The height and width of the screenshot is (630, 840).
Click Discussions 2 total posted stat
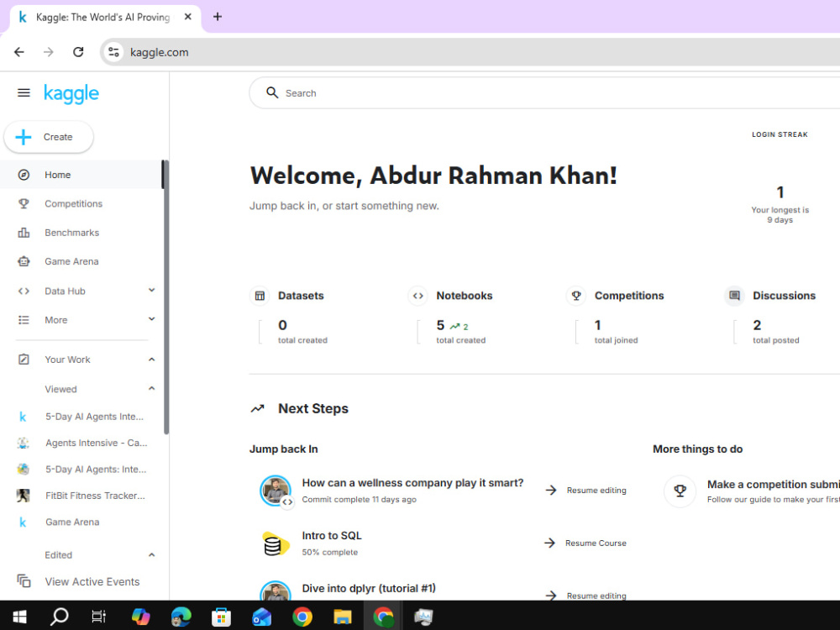[x=775, y=332]
